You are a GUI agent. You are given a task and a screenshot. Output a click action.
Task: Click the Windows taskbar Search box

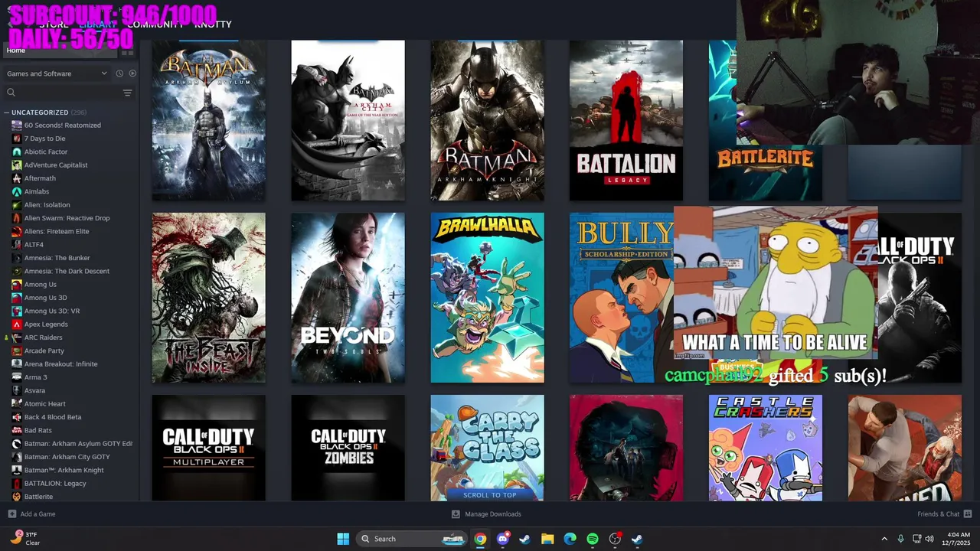[x=412, y=539]
